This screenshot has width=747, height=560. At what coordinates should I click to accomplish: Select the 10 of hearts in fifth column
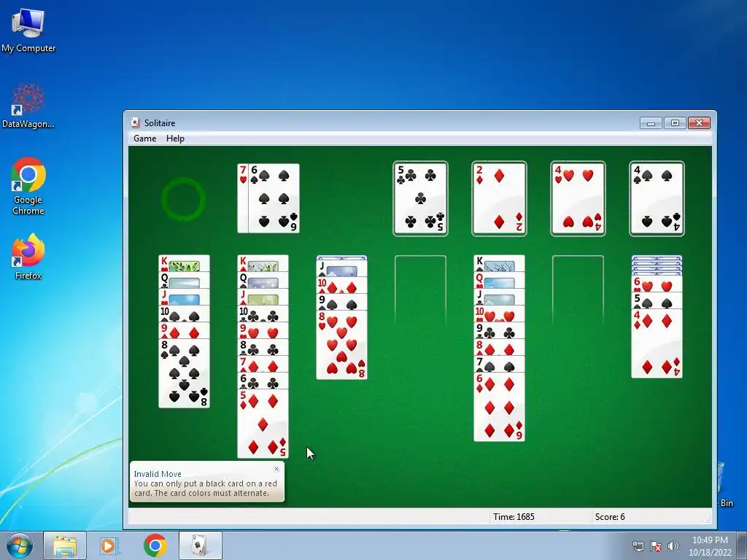[x=499, y=314]
